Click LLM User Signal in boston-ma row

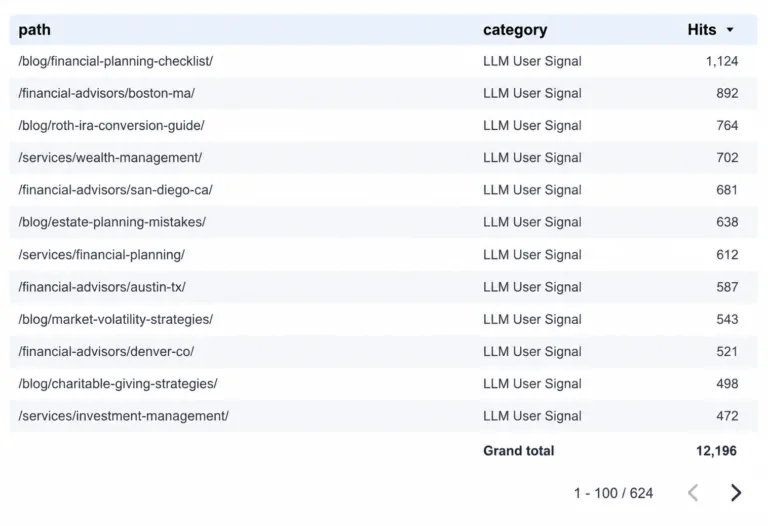point(532,93)
